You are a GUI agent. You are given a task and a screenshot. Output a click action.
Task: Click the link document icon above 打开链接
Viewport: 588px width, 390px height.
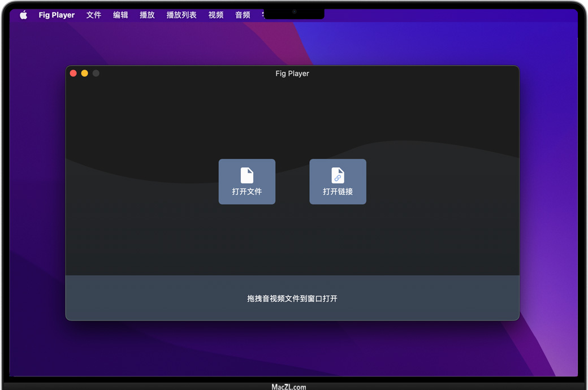(338, 175)
